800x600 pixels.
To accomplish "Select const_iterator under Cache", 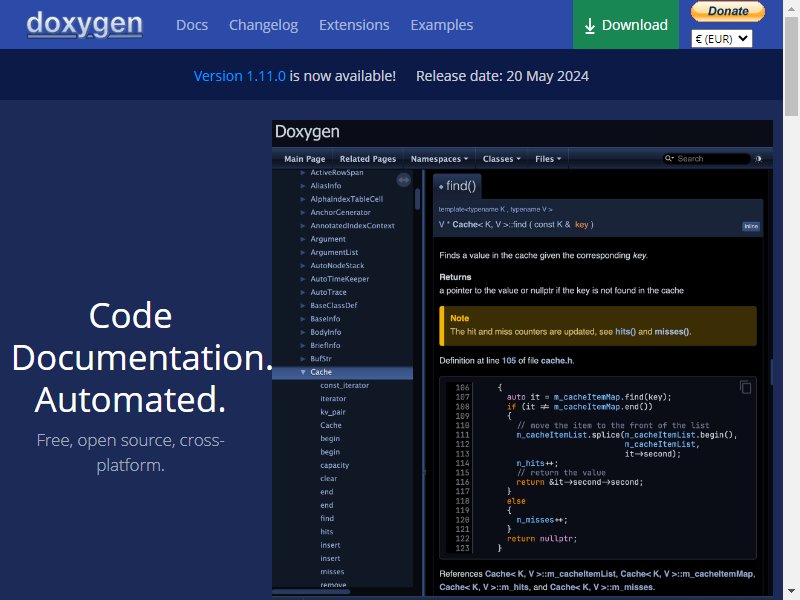I will tap(344, 385).
